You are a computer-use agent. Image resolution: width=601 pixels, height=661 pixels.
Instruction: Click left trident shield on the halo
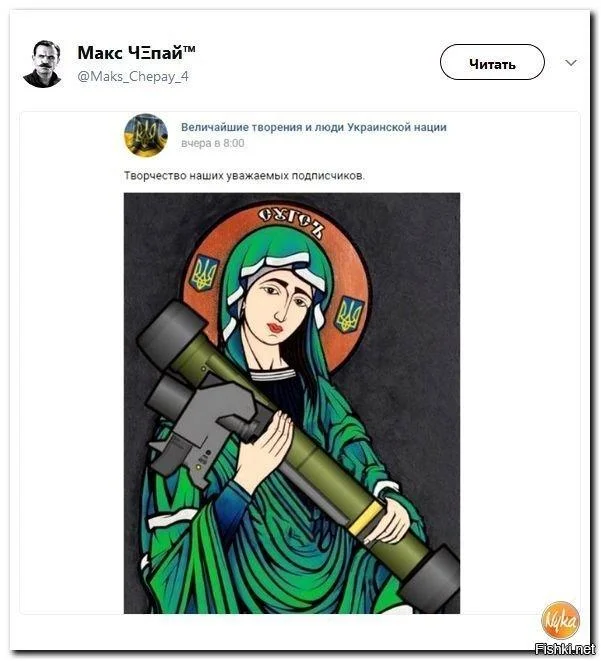pyautogui.click(x=205, y=273)
